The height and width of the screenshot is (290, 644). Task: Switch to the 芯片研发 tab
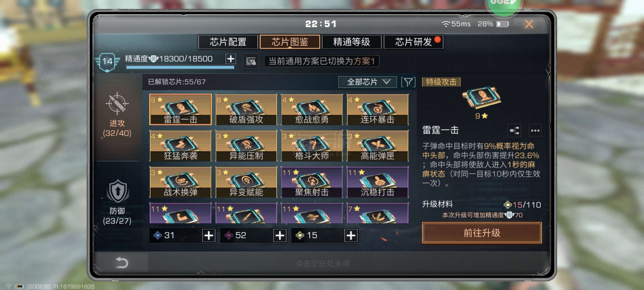tap(414, 42)
